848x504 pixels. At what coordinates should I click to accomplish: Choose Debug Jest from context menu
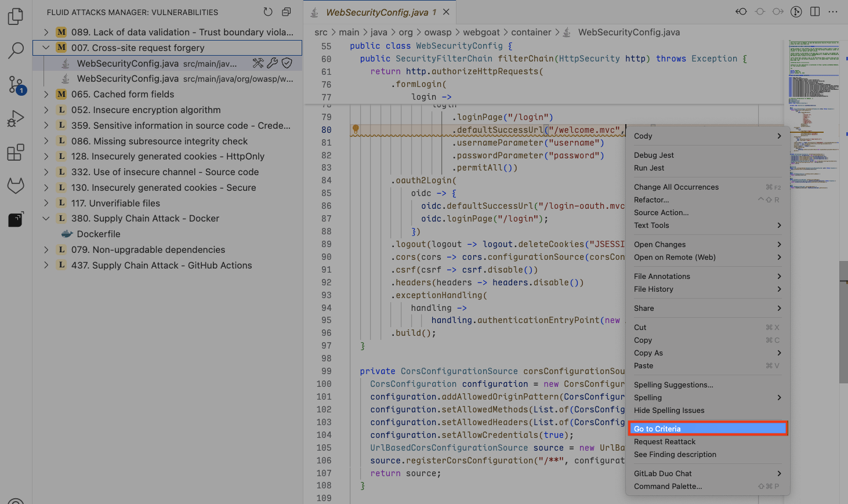point(708,155)
